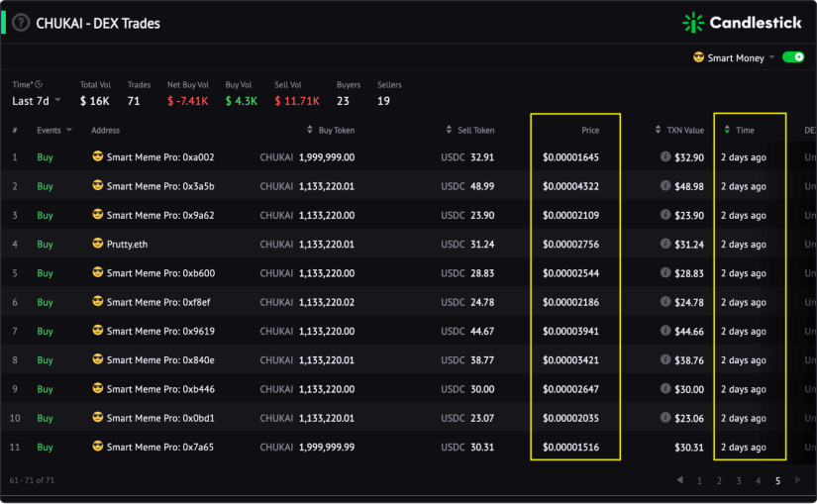Click the info icon beside $31.24
Image resolution: width=817 pixels, height=504 pixels.
point(664,244)
